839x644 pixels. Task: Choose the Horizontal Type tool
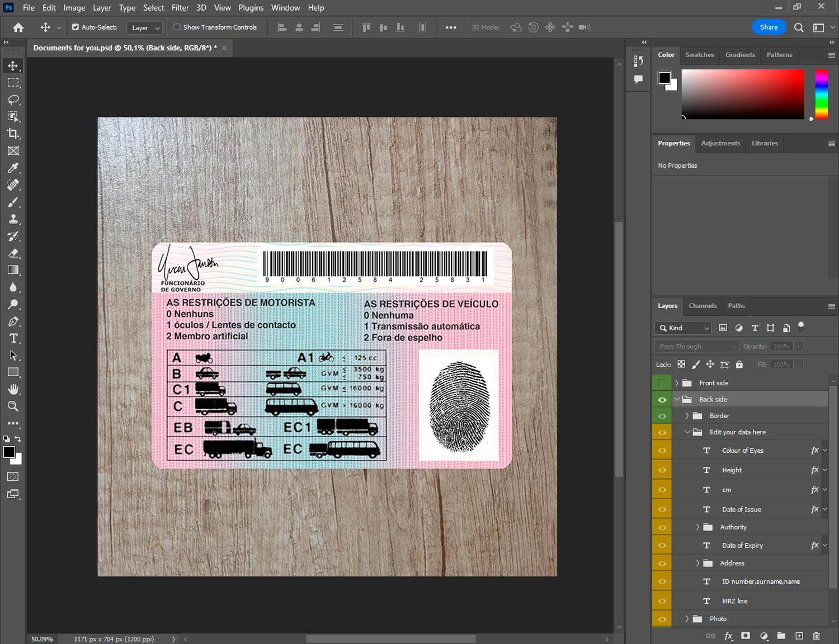click(13, 338)
